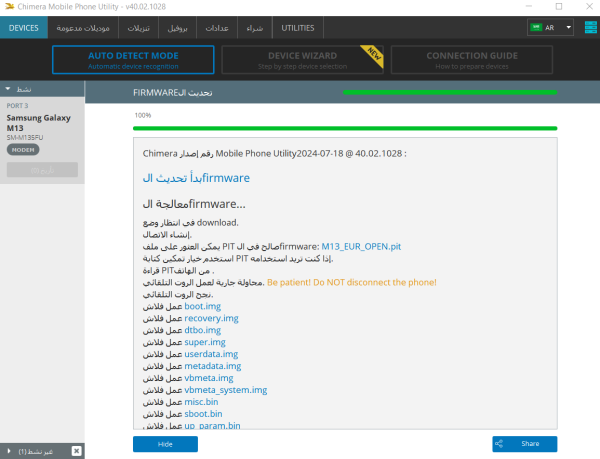Click SM-M135FU model number text
This screenshot has width=600, height=459.
pos(25,137)
